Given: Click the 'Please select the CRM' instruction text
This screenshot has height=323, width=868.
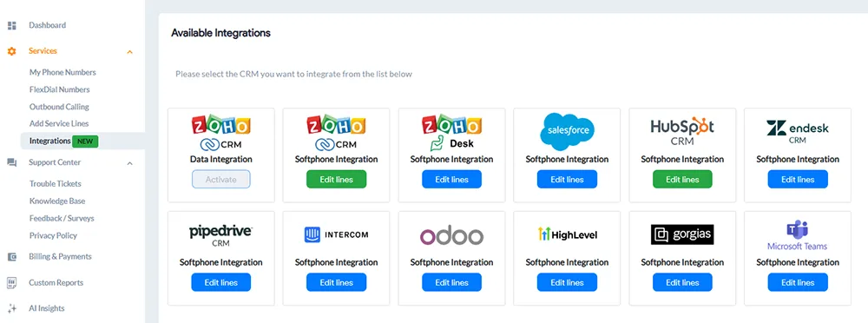Looking at the screenshot, I should pyautogui.click(x=294, y=75).
